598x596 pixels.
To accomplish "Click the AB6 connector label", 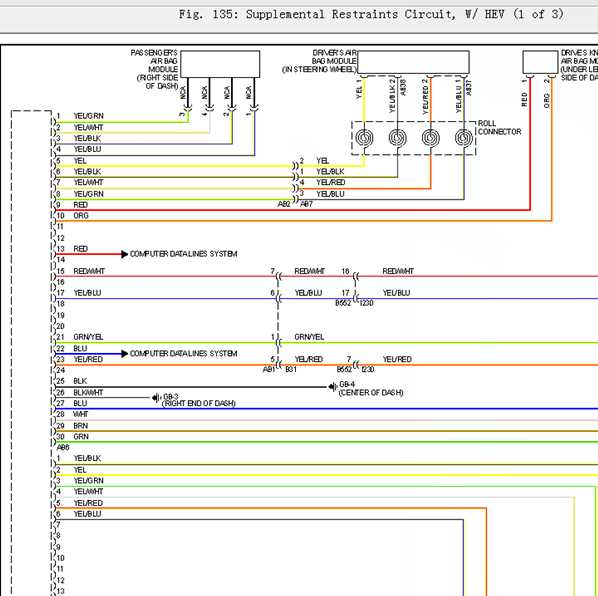I will click(x=63, y=447).
